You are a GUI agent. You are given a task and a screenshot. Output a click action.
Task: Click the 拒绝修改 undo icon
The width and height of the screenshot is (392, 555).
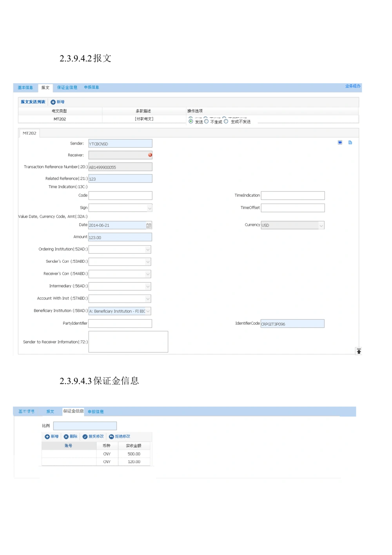click(x=111, y=437)
